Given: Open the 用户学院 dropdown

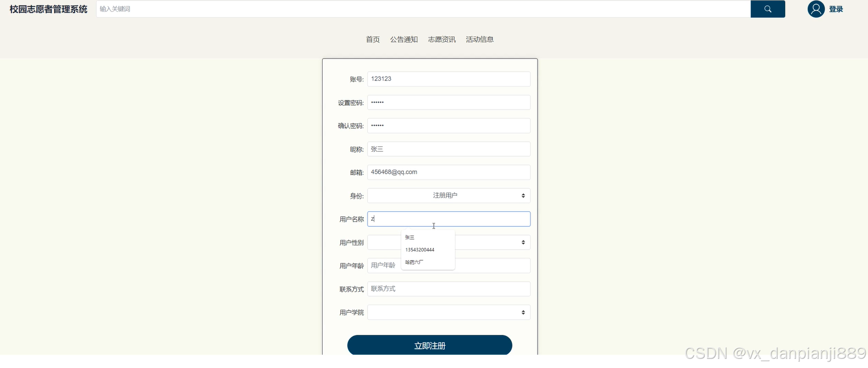Looking at the screenshot, I should point(449,312).
